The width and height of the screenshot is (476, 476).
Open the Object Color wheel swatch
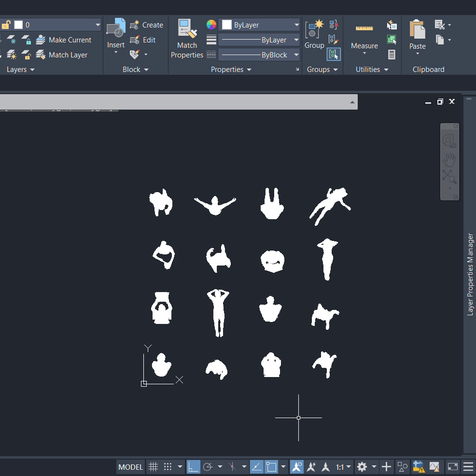tap(211, 25)
